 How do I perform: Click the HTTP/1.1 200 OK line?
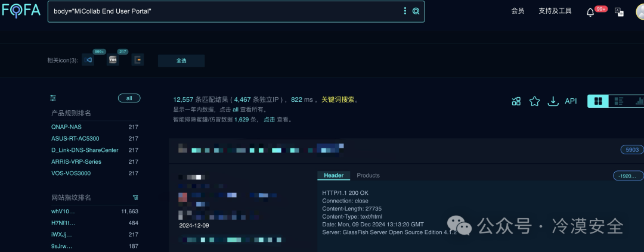point(345,193)
